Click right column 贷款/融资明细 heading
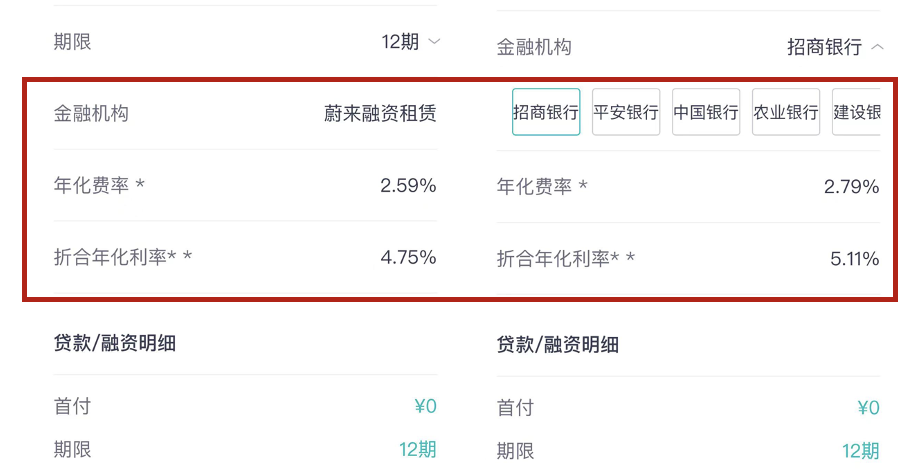The height and width of the screenshot is (476, 924). coord(558,345)
